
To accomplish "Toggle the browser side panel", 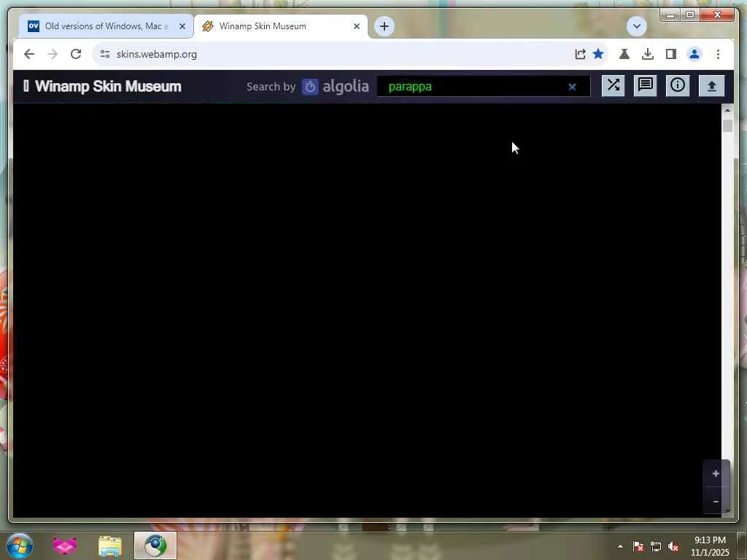I will (x=671, y=54).
